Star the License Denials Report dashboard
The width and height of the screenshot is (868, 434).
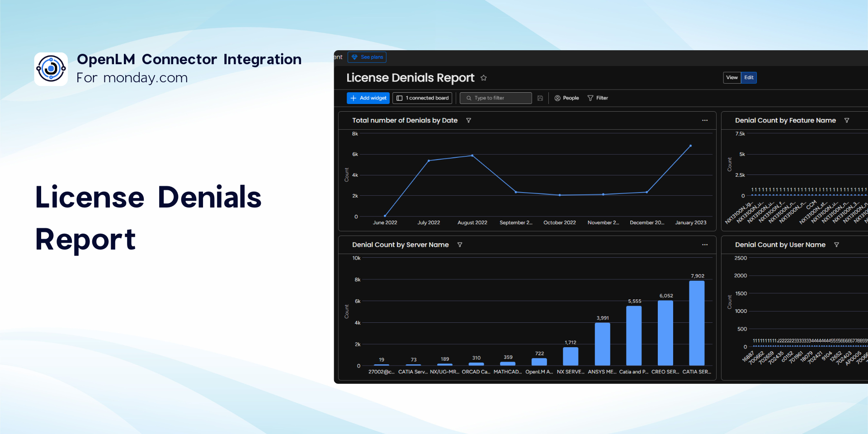click(x=484, y=78)
